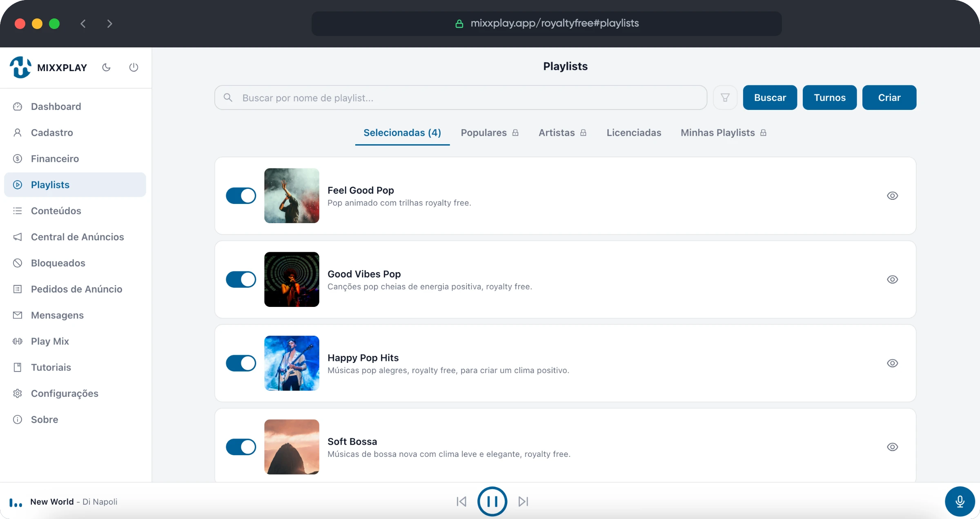The image size is (980, 519).
Task: Switch to the Licenciadas tab
Action: coord(634,133)
